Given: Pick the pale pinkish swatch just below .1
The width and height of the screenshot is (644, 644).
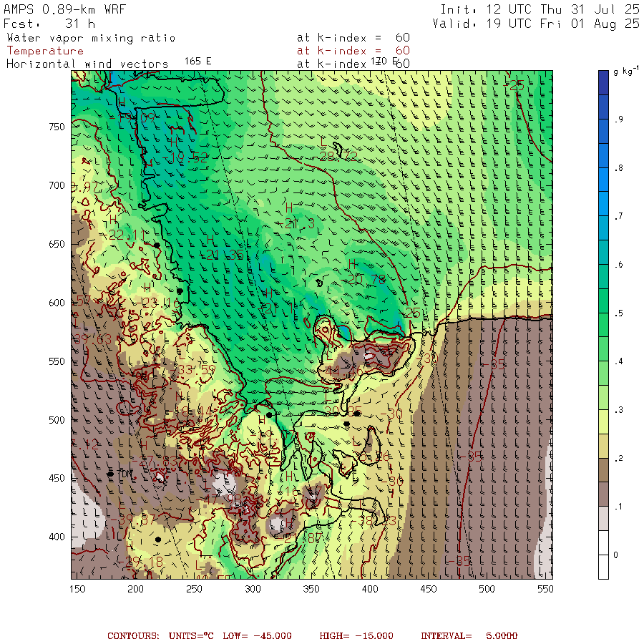Looking at the screenshot, I should click(x=603, y=519).
